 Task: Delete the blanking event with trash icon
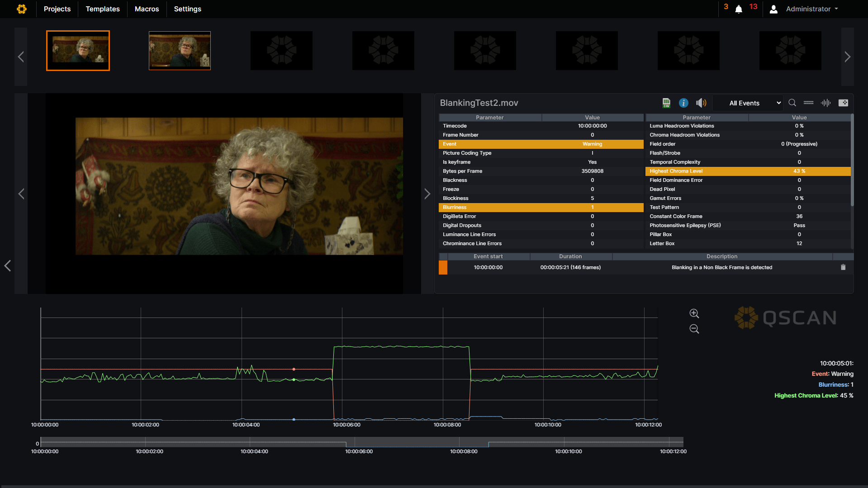843,267
